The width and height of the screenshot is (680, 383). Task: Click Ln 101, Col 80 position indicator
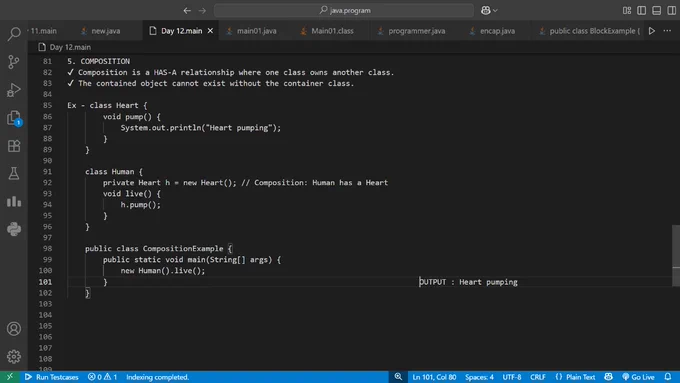[434, 377]
